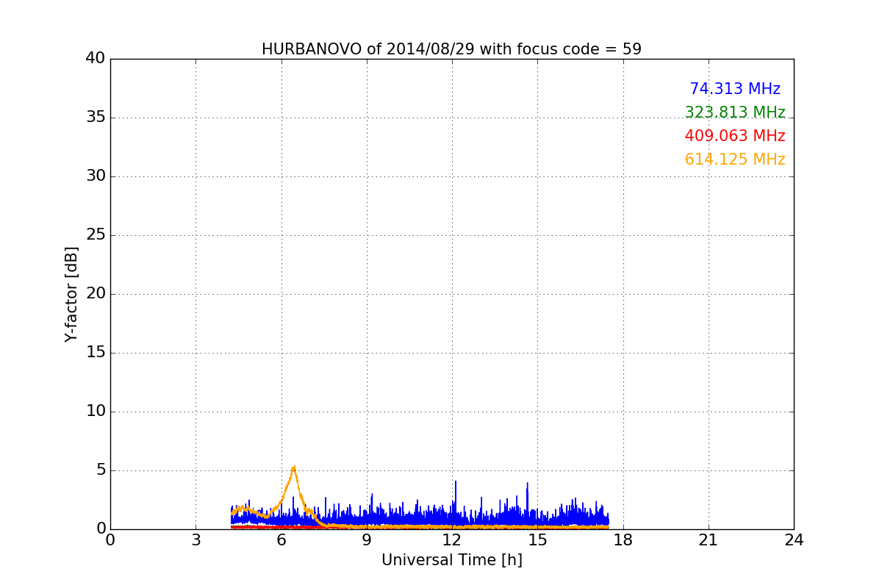
Task: Click x-axis tick label 24
Action: [x=794, y=540]
